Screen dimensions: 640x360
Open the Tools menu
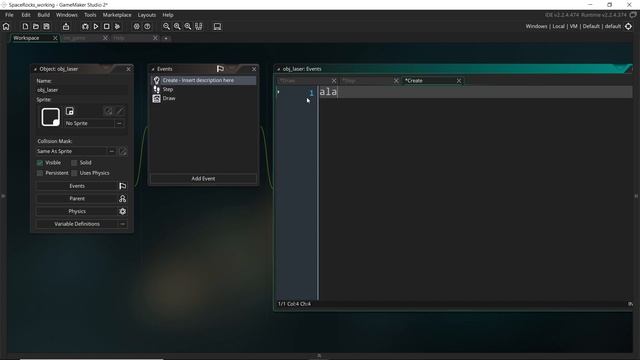point(90,15)
